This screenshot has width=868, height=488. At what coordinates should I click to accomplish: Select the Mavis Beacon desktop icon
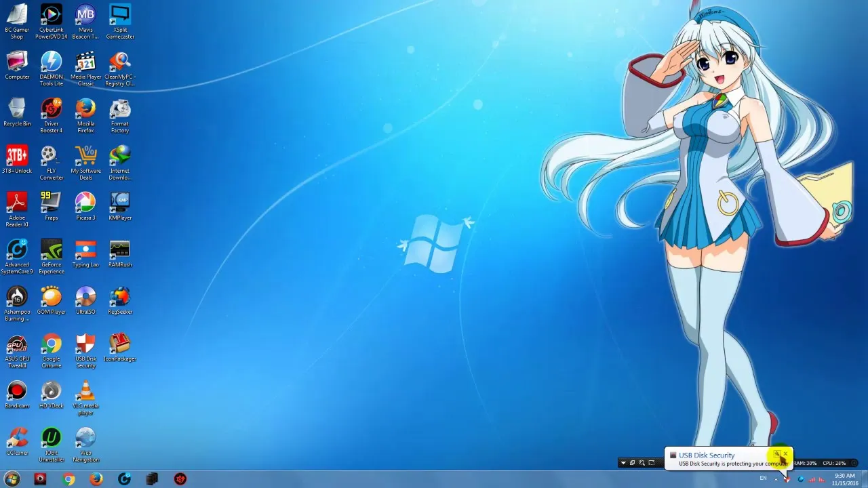click(85, 22)
